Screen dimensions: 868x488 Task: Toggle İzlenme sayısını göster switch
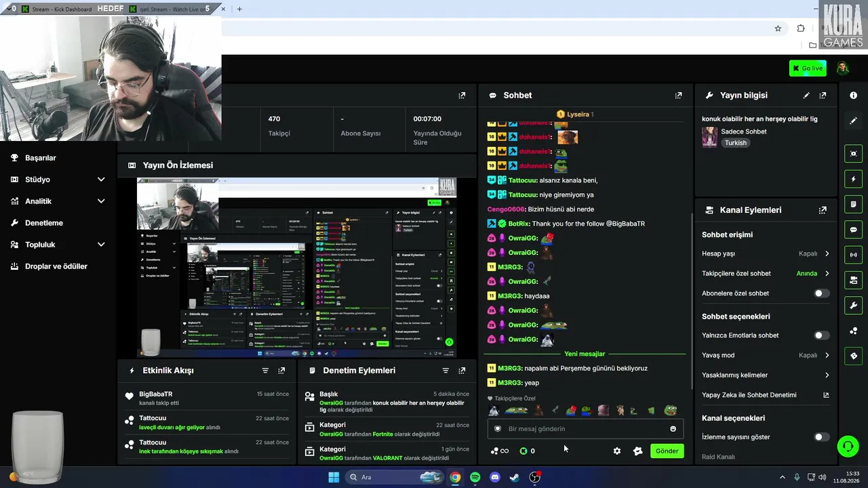[x=821, y=437]
